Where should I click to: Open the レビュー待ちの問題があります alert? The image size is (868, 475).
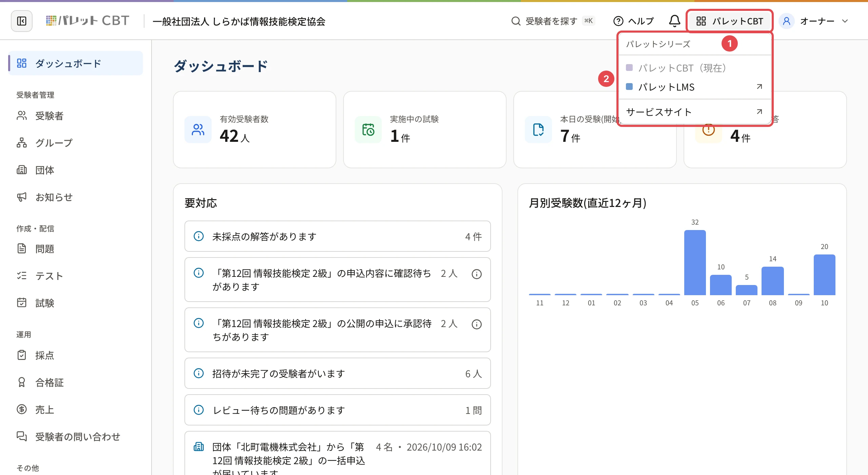tap(338, 410)
